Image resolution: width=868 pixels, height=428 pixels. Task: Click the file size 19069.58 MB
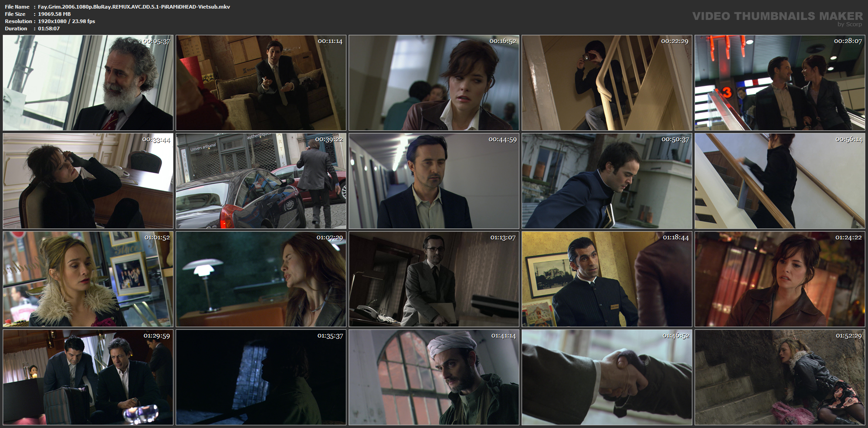(x=54, y=14)
